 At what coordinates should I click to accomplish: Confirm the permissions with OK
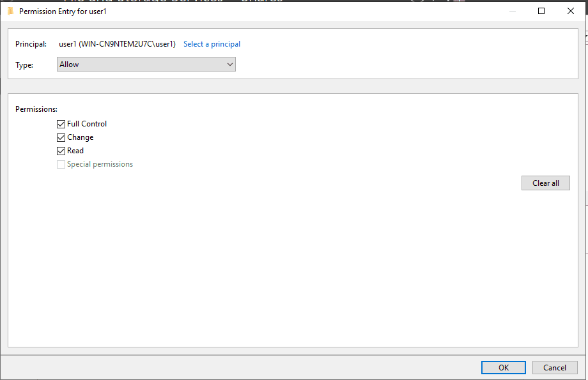[x=504, y=367]
